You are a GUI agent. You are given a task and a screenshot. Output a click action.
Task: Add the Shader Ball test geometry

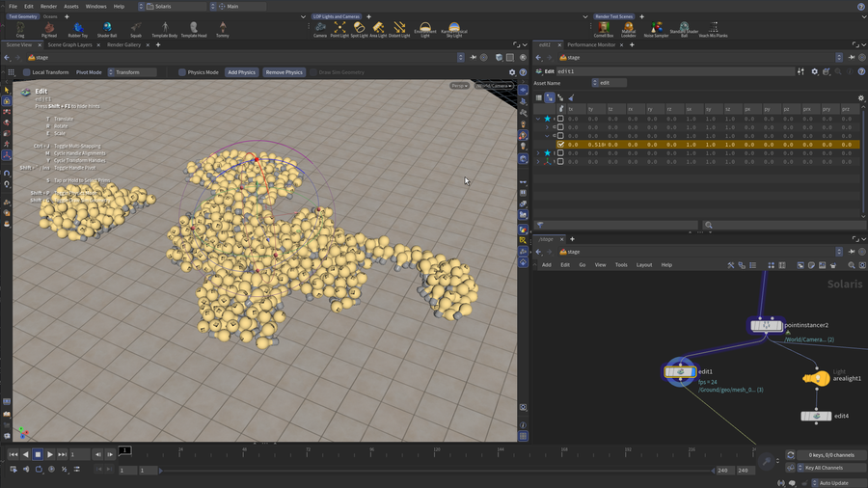click(x=107, y=29)
